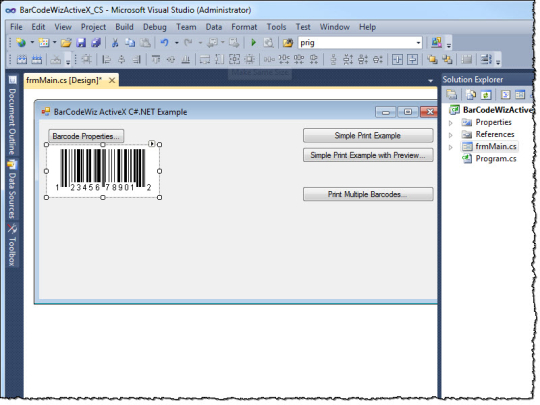The width and height of the screenshot is (540, 405).
Task: Open the find combo box containing 'prig'
Action: tap(360, 43)
